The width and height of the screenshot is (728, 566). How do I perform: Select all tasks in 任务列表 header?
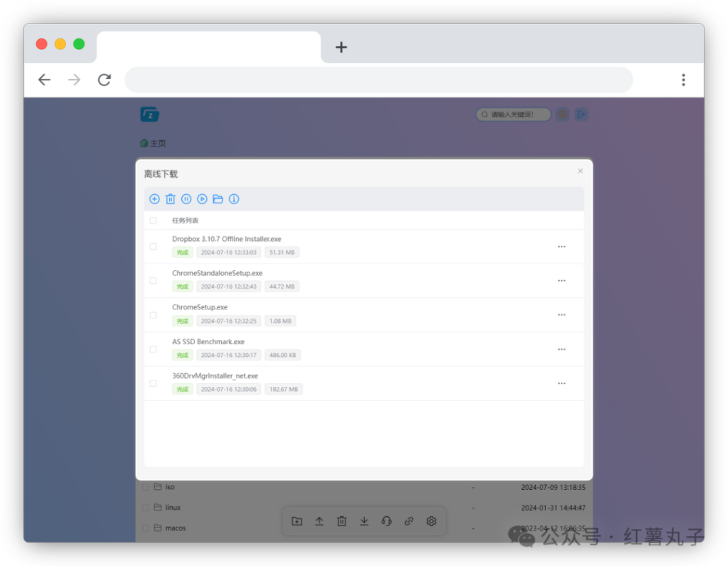[153, 220]
